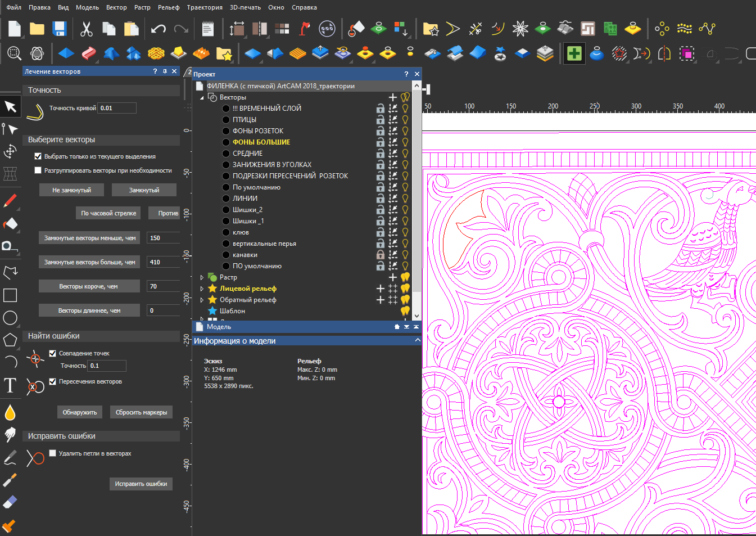
Task: Select the rectangle drawing tool
Action: pos(10,295)
